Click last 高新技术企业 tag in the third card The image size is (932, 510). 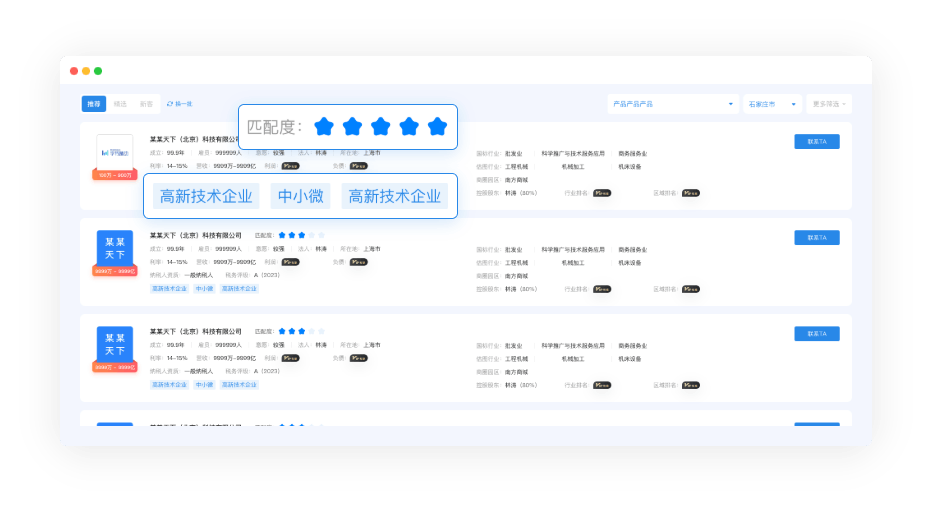pyautogui.click(x=239, y=385)
